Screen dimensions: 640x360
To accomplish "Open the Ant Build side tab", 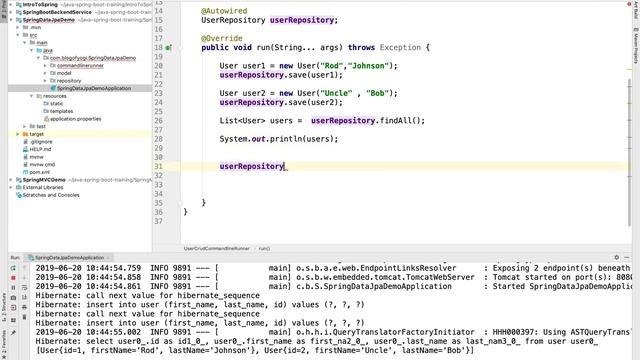I will point(636,9).
